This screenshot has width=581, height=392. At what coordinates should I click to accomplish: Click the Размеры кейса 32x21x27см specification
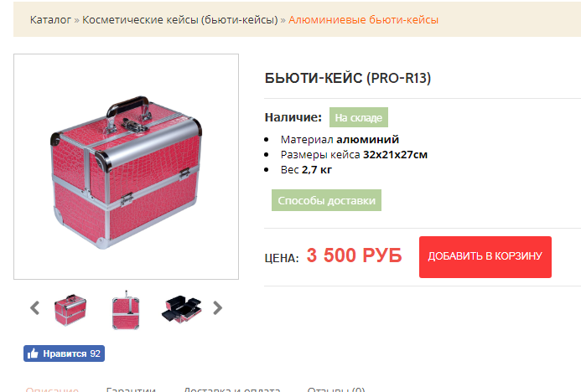click(354, 154)
